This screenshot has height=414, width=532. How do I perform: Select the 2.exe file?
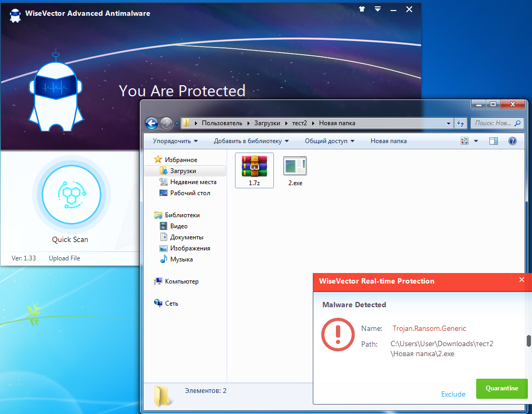[x=295, y=170]
